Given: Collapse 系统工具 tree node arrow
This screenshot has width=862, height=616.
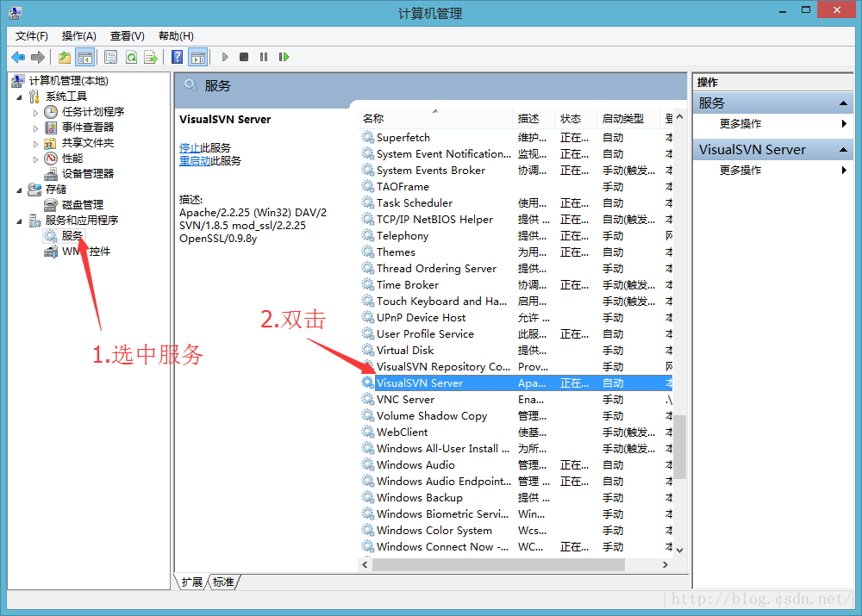Looking at the screenshot, I should [x=19, y=97].
